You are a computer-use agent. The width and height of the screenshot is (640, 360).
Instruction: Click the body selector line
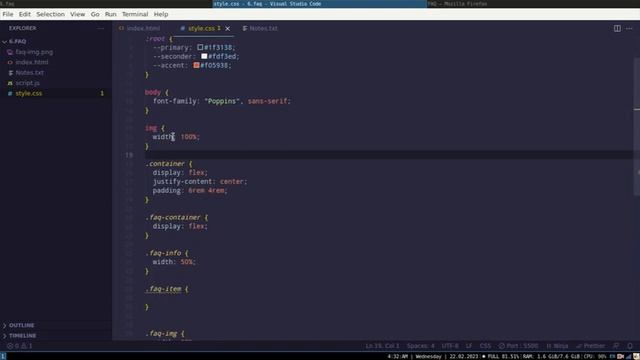point(156,92)
